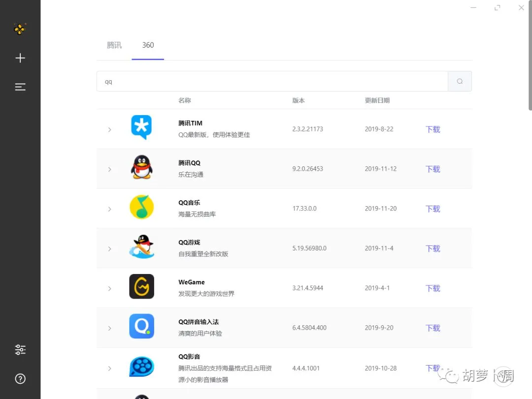Click the 版本 column header
Viewport: 532px width, 399px height.
point(299,100)
